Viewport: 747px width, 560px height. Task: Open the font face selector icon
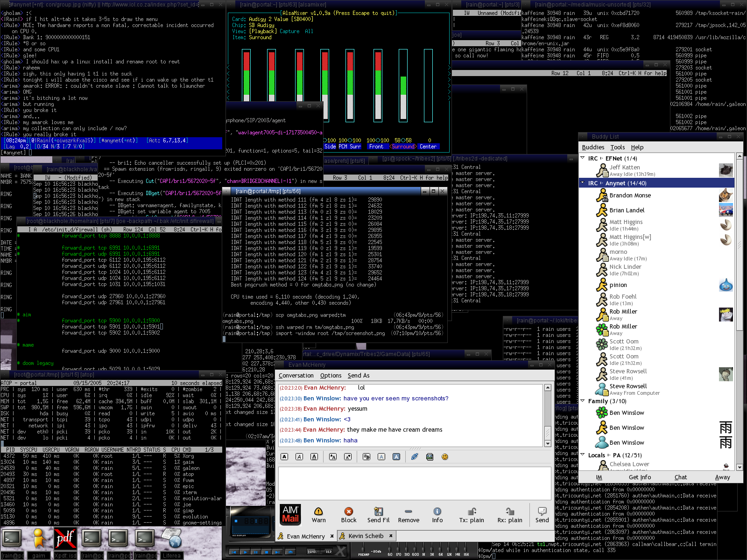(366, 457)
